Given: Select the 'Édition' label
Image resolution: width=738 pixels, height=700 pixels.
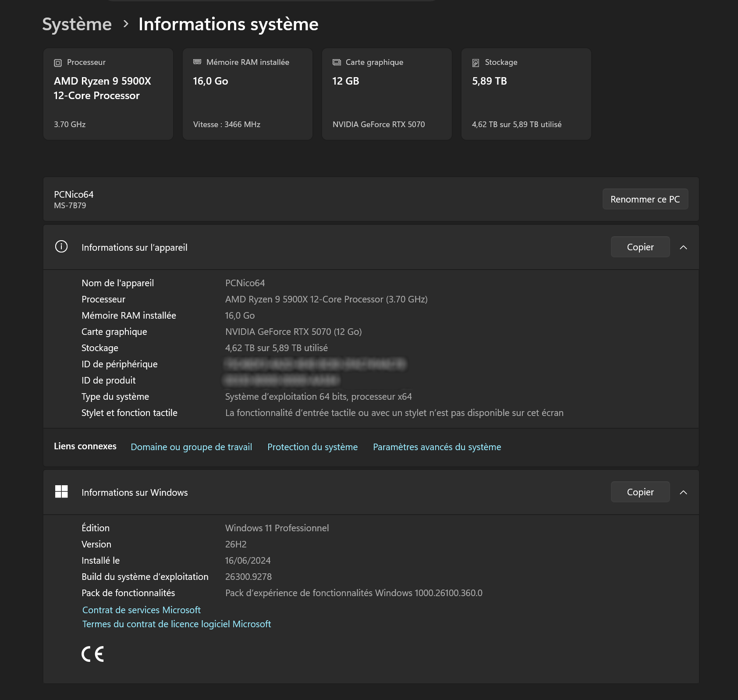Looking at the screenshot, I should 96,528.
